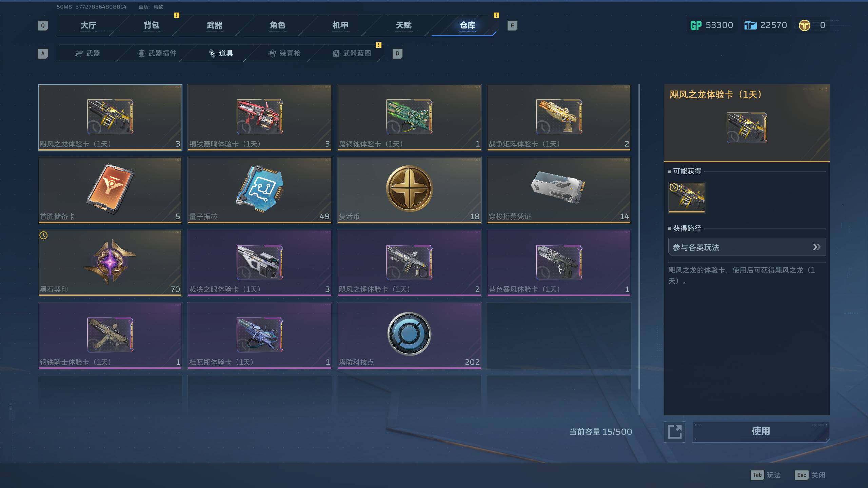Select the 鬼铜蚀体验卡 green weapon card
Image resolution: width=868 pixels, height=488 pixels.
coord(409,117)
